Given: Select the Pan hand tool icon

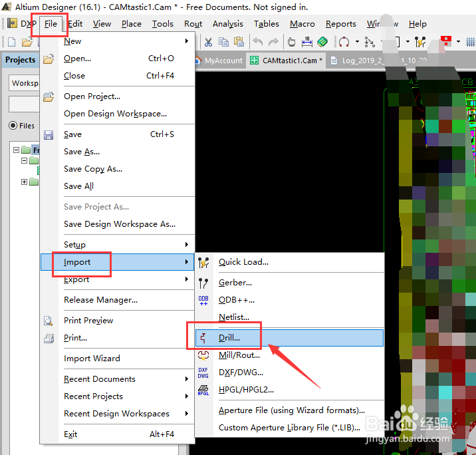Looking at the screenshot, I should pos(291,42).
